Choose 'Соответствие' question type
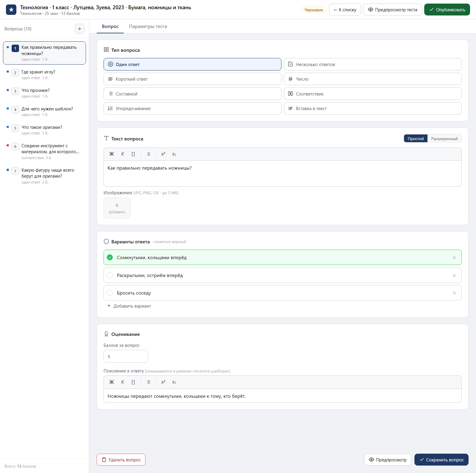This screenshot has height=473, width=476. click(x=372, y=94)
